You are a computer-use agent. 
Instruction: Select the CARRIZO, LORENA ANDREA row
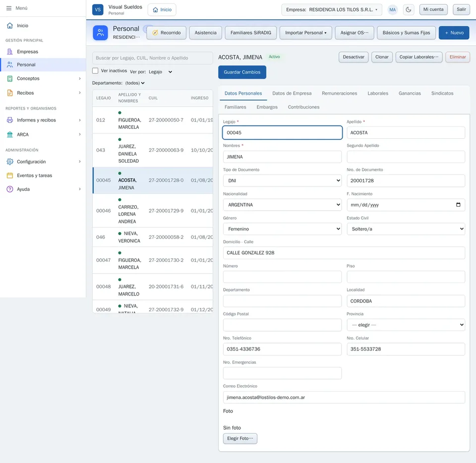pyautogui.click(x=153, y=211)
